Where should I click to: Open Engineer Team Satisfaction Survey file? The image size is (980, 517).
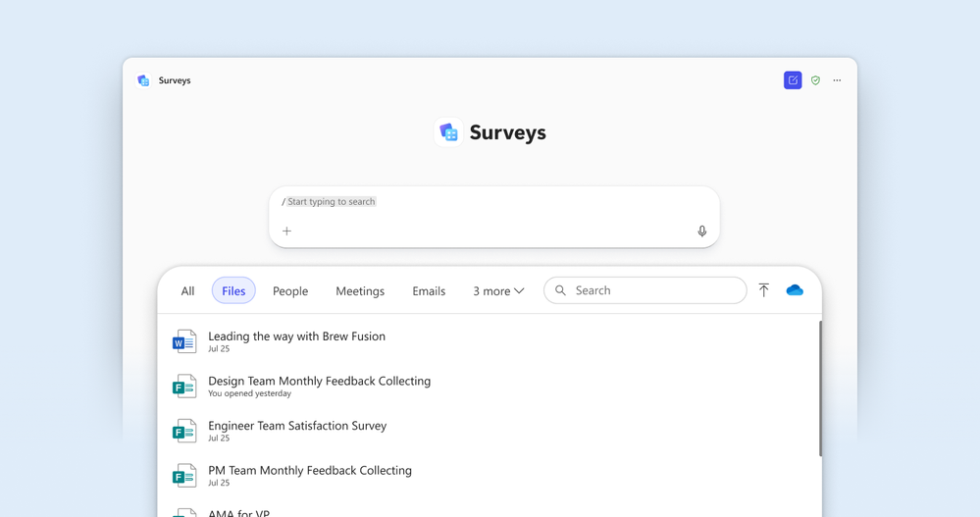coord(297,426)
